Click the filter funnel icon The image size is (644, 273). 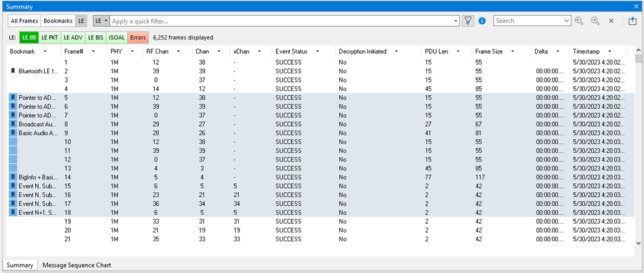pos(468,21)
